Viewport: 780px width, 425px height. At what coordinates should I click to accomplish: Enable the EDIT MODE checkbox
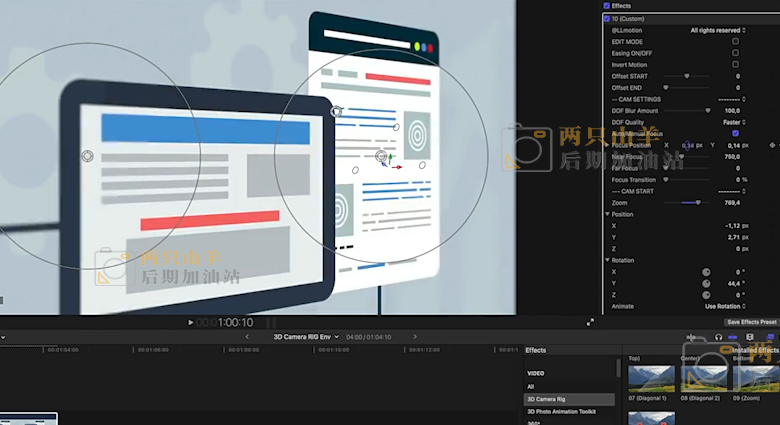tap(736, 42)
